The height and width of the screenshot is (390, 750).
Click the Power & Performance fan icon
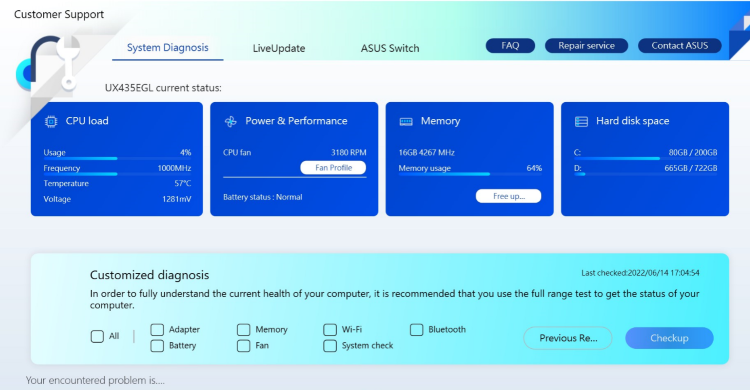231,122
